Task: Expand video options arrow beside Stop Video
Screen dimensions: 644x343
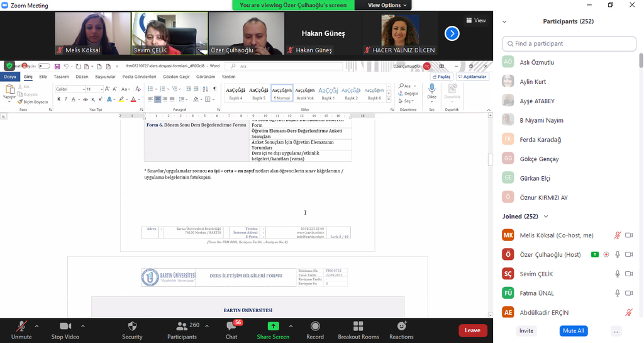Action: (x=82, y=326)
